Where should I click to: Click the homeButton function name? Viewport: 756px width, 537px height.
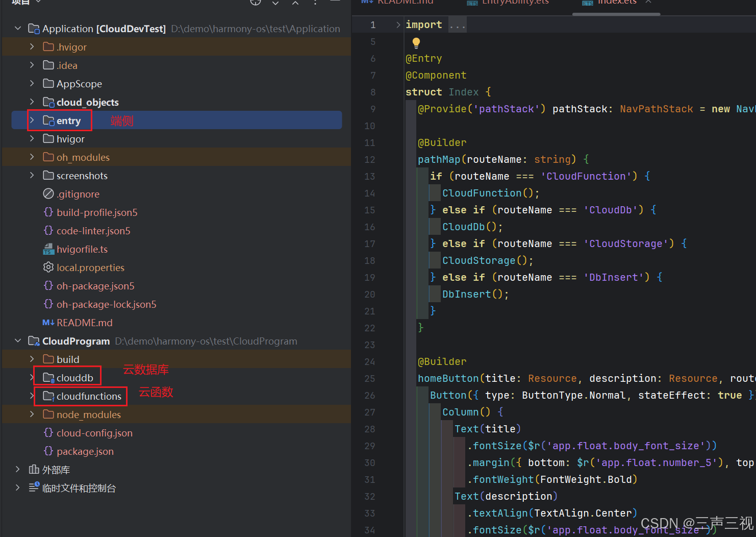point(448,378)
